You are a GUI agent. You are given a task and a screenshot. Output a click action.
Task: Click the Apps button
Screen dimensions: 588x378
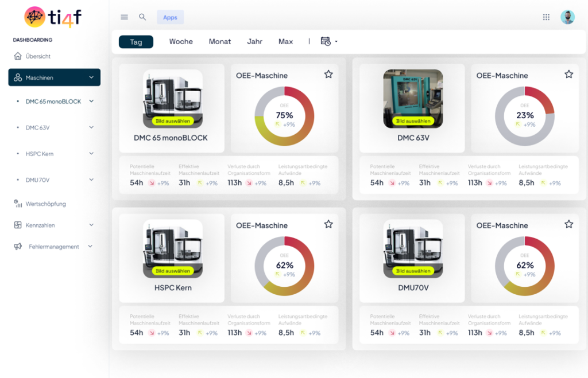coord(170,17)
